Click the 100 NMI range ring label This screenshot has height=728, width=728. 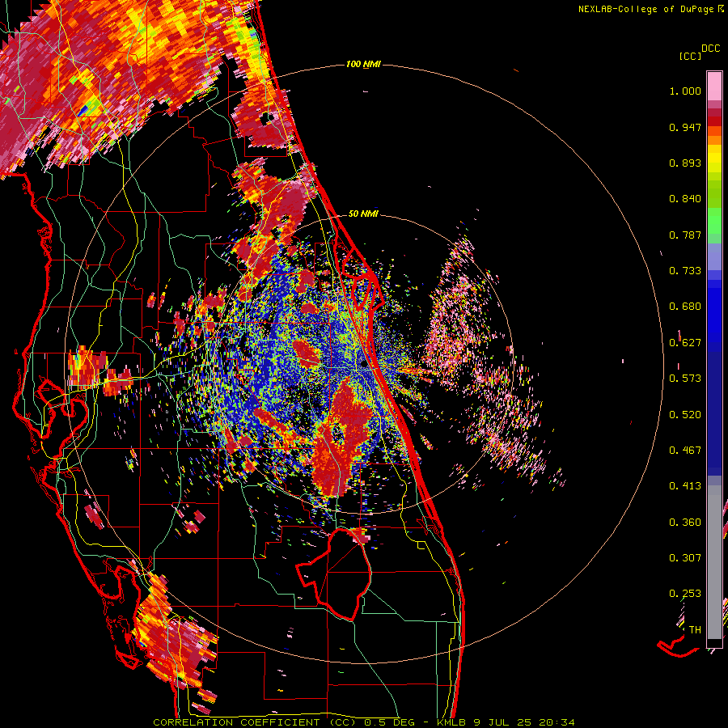(x=363, y=64)
